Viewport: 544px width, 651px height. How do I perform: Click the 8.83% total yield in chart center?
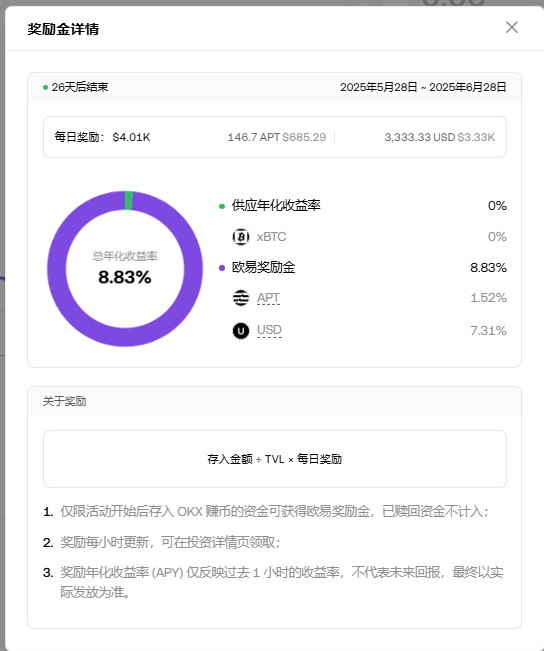pyautogui.click(x=125, y=277)
